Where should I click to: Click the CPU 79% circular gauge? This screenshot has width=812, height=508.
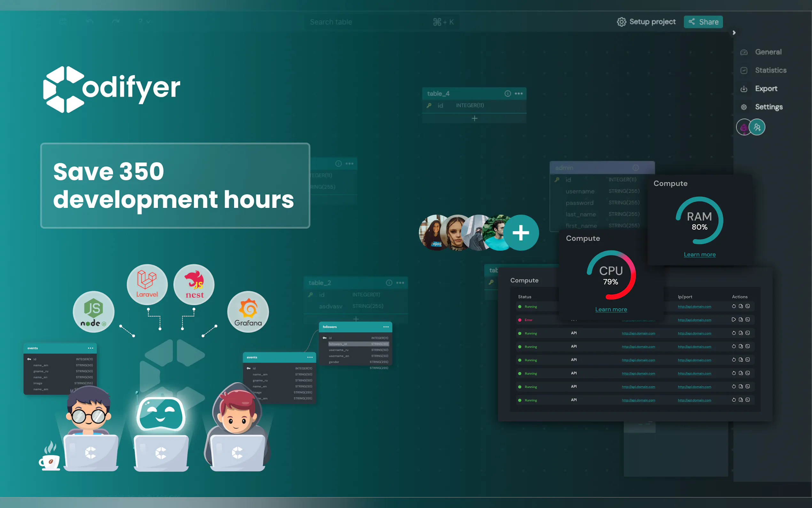pyautogui.click(x=611, y=275)
